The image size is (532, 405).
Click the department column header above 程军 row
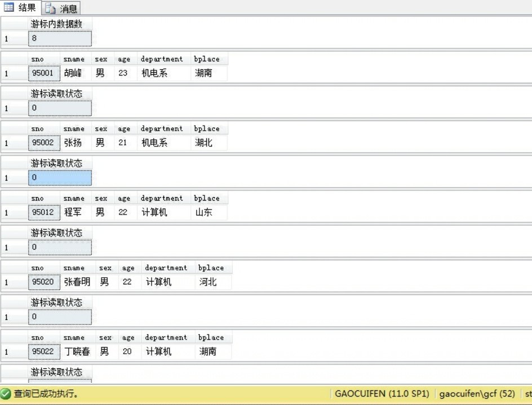164,198
